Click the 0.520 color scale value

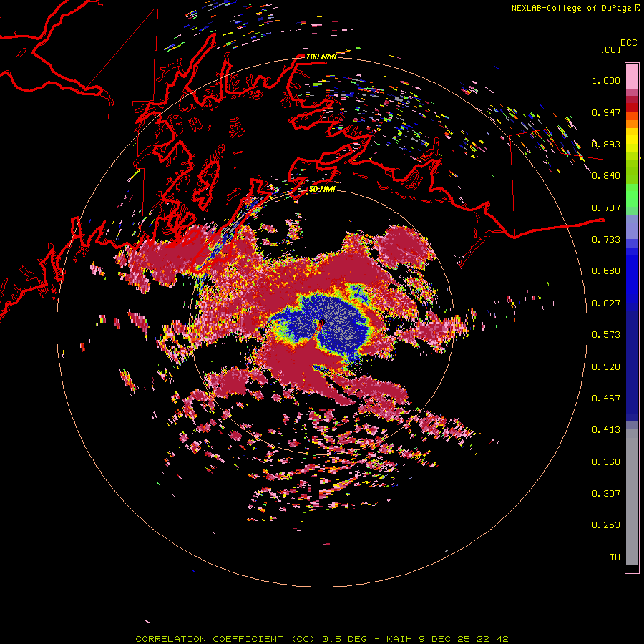point(606,367)
